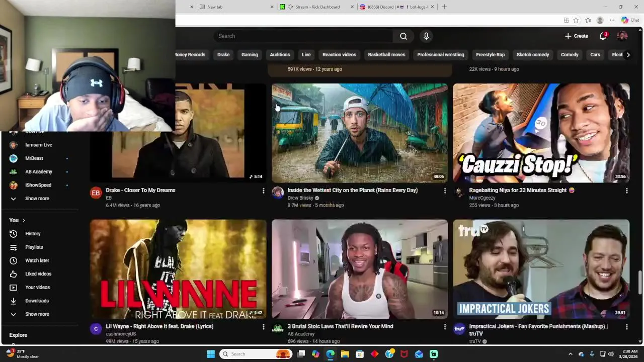Image resolution: width=644 pixels, height=362 pixels.
Task: Select the Reaction videos chip
Action: 339,55
